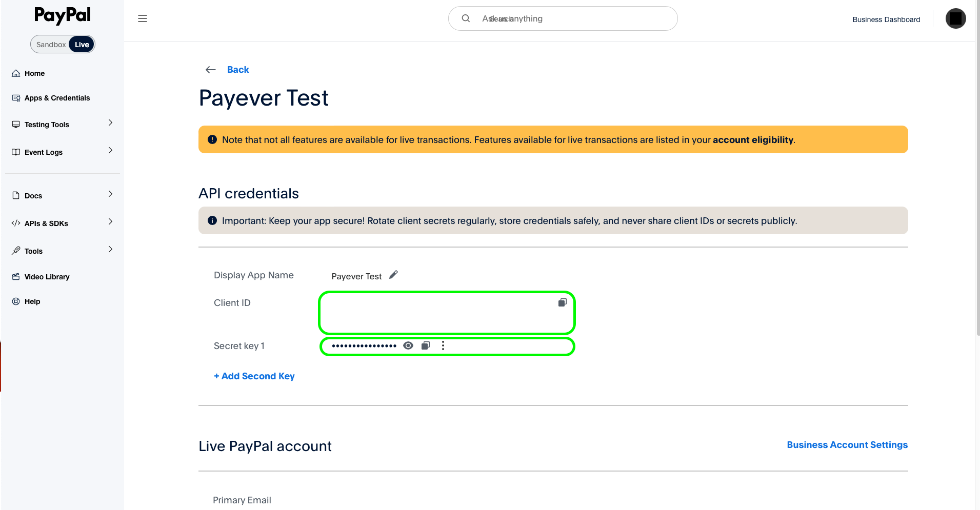Open Tools in sidebar
Screen dimensions: 980x510
click(33, 251)
